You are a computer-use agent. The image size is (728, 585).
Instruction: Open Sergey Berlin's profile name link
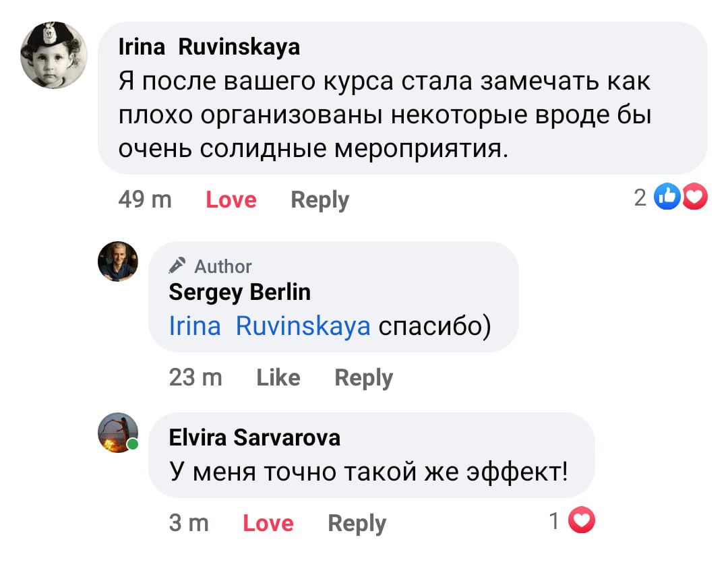click(239, 292)
